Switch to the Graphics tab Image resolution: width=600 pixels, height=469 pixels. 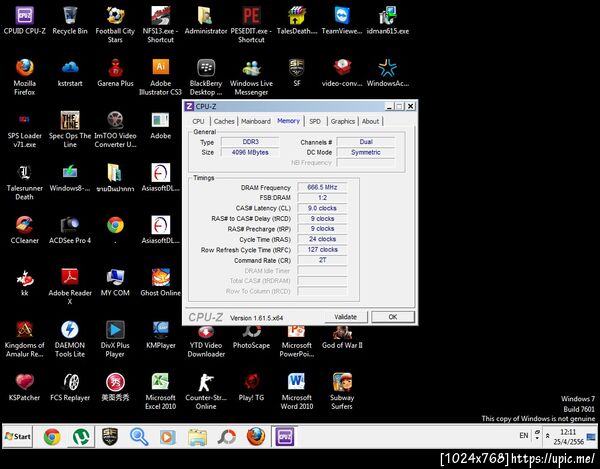[342, 121]
